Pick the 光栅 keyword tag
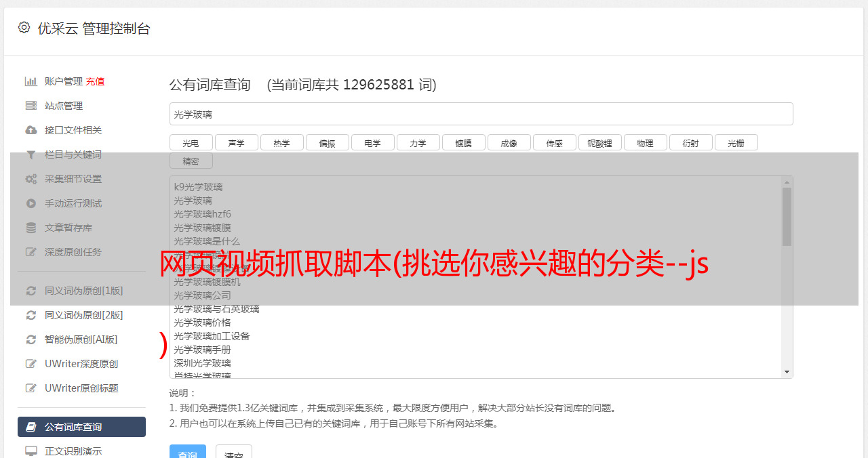868x458 pixels. (x=736, y=142)
